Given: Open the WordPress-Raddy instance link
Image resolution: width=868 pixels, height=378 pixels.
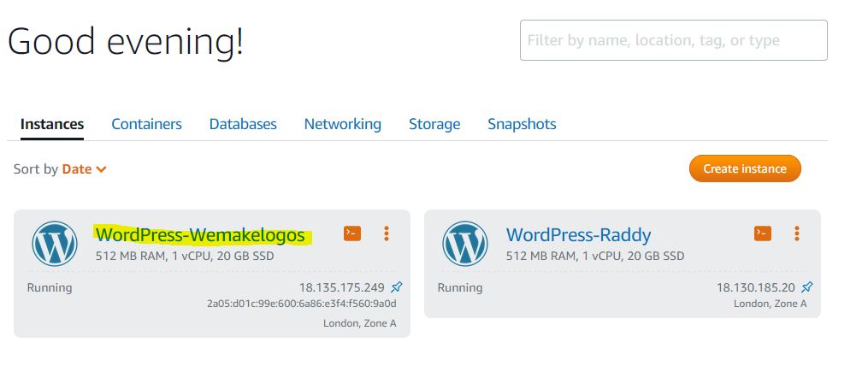Looking at the screenshot, I should [x=578, y=235].
